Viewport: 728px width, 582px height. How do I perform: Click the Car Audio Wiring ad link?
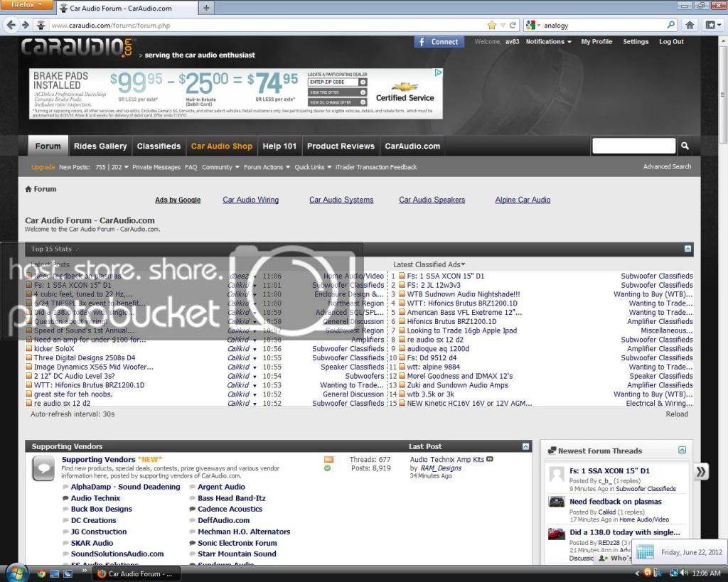(251, 200)
